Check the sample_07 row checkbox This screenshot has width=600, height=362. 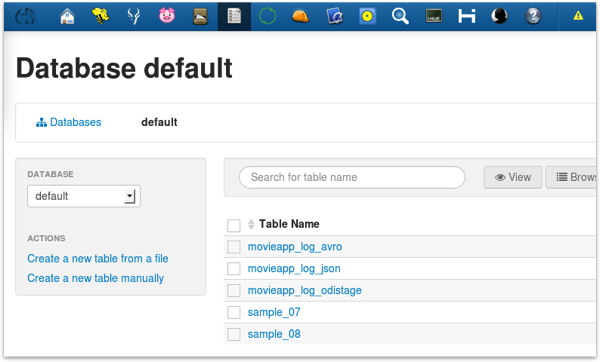point(234,312)
